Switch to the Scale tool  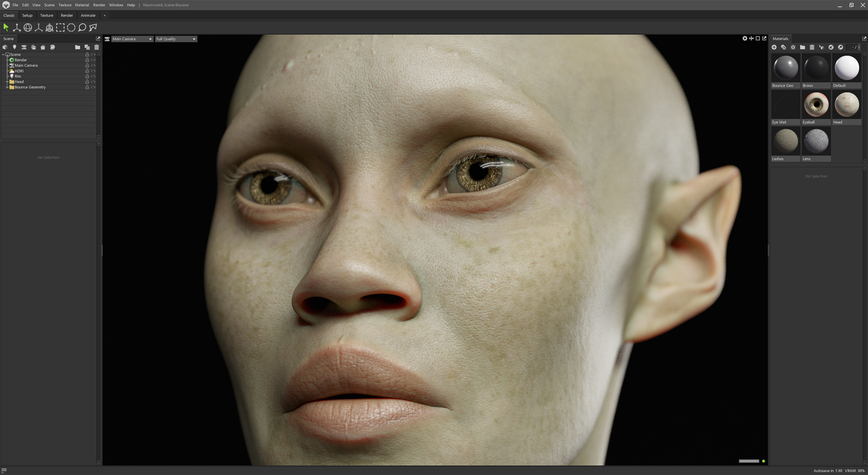[38, 28]
